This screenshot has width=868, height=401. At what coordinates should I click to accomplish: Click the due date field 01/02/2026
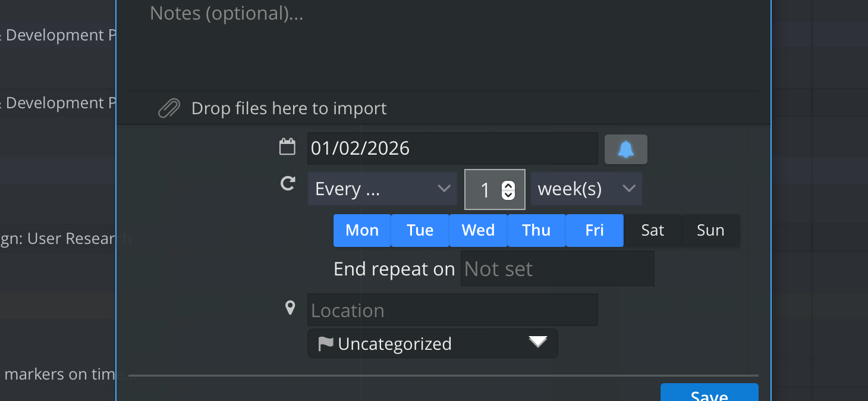click(452, 148)
